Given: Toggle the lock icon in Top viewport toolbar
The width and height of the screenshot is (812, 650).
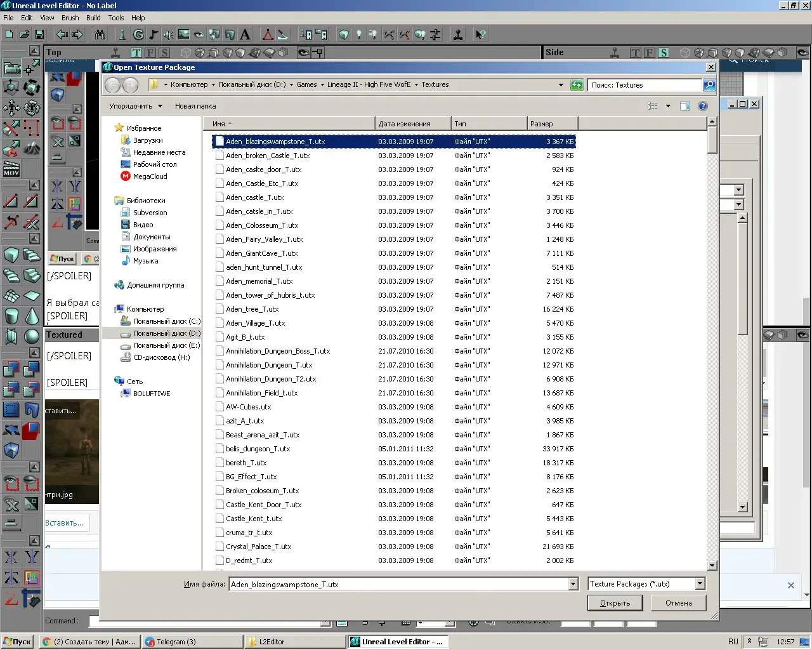Looking at the screenshot, I should pos(318,53).
